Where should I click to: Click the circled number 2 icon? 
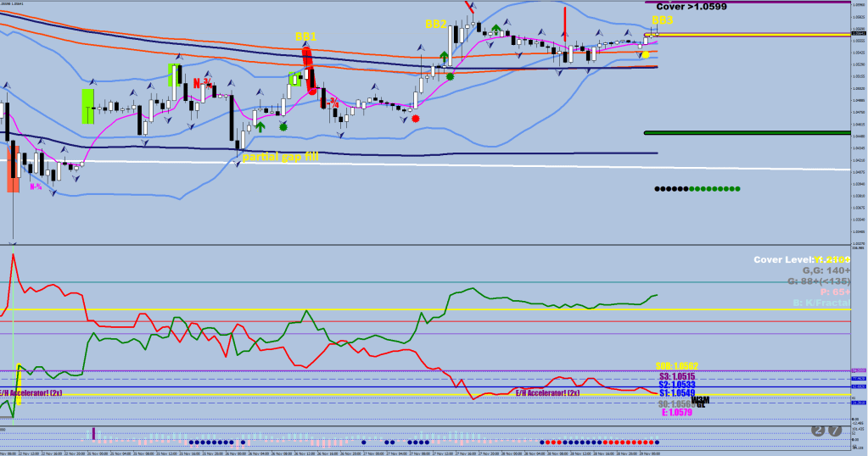click(818, 431)
